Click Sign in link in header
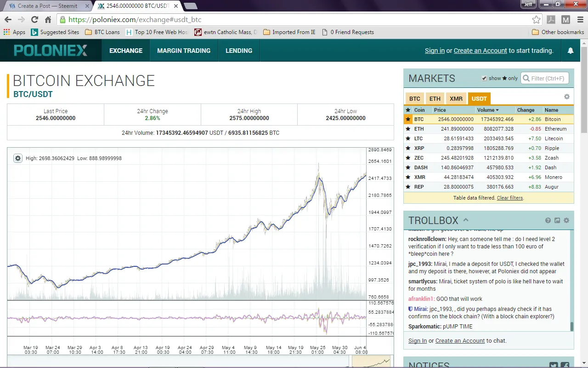The width and height of the screenshot is (588, 368). tap(435, 51)
